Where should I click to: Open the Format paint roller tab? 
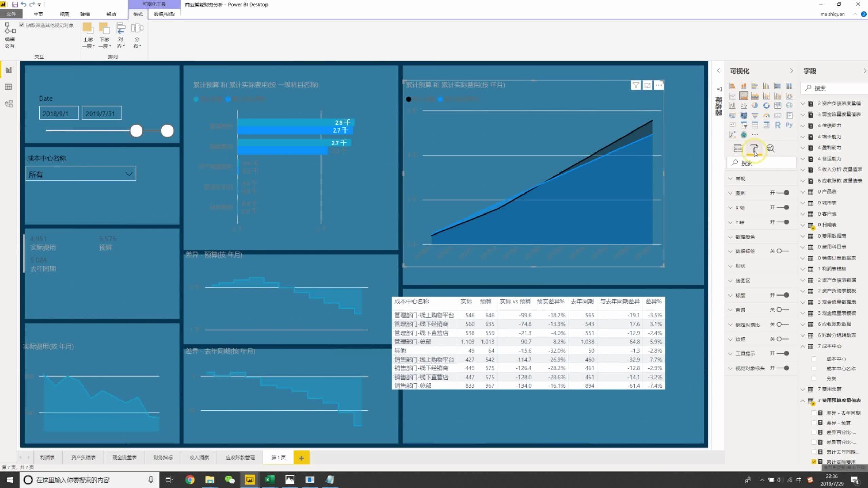(x=754, y=148)
